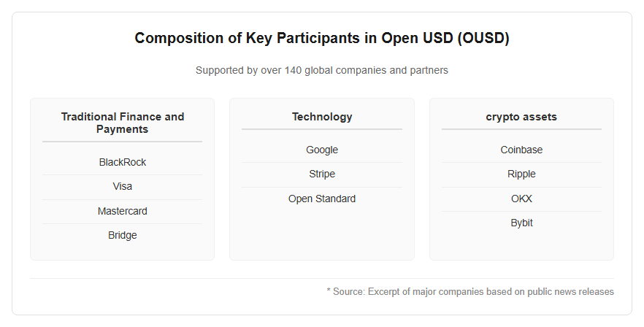Click the Traditional Finance and Payments heading
This screenshot has height=327, width=644.
tap(123, 123)
